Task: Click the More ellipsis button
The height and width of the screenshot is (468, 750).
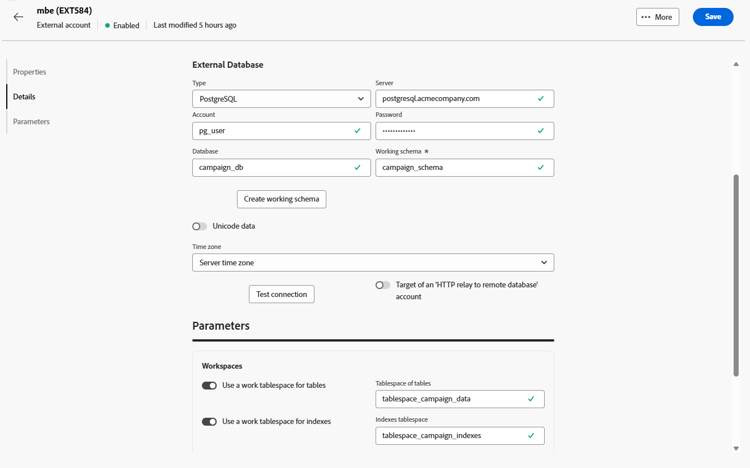Action: click(x=657, y=17)
